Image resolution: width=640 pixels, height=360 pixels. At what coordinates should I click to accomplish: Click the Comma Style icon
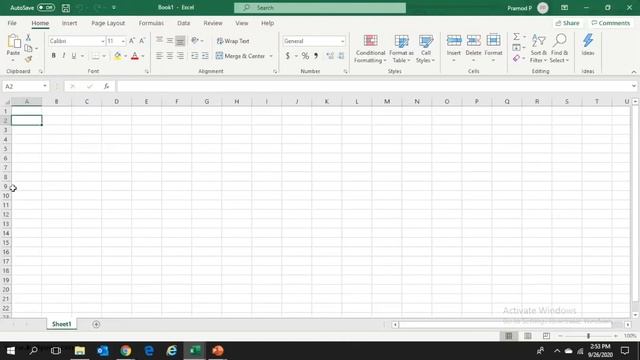(316, 56)
